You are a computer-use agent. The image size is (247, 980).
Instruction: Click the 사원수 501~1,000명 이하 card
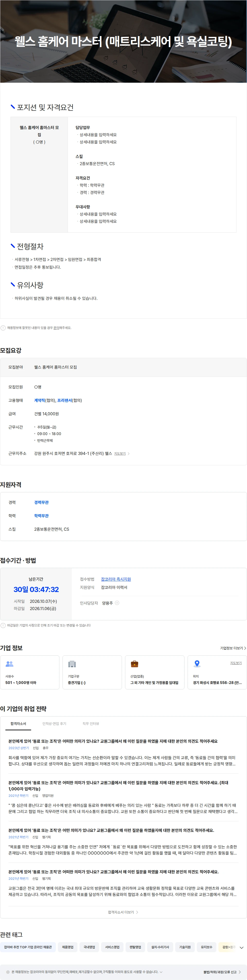point(30,672)
